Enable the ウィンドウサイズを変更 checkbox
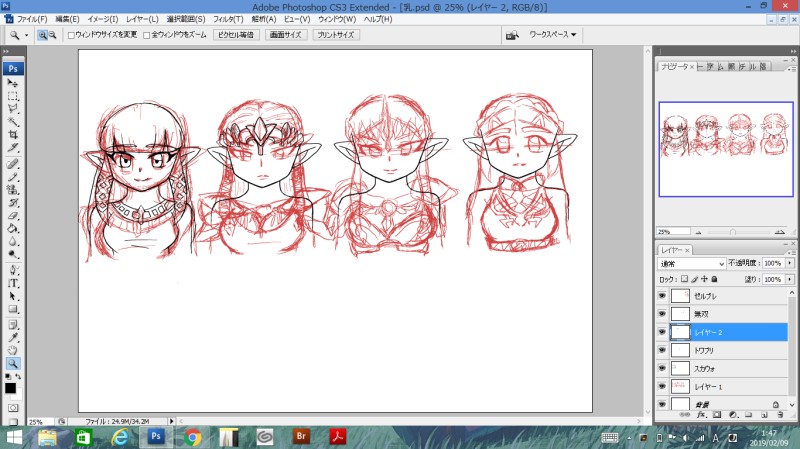The height and width of the screenshot is (449, 800). [x=71, y=35]
